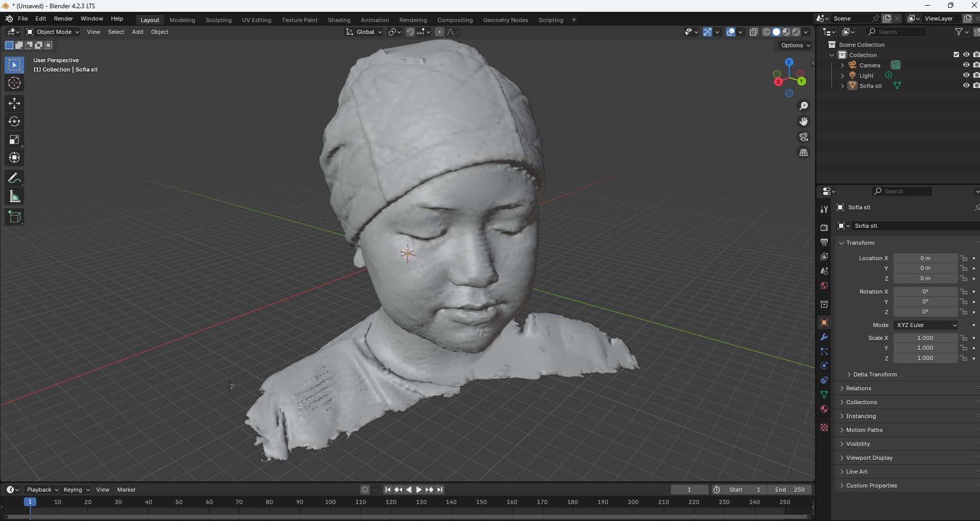Choose the Add Cube tool

14,217
